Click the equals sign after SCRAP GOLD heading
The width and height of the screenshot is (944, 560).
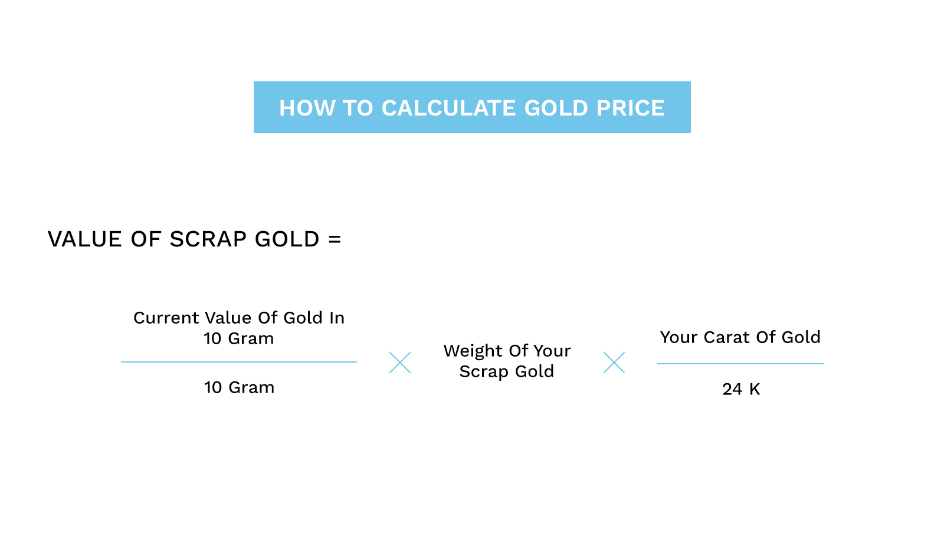(x=335, y=239)
